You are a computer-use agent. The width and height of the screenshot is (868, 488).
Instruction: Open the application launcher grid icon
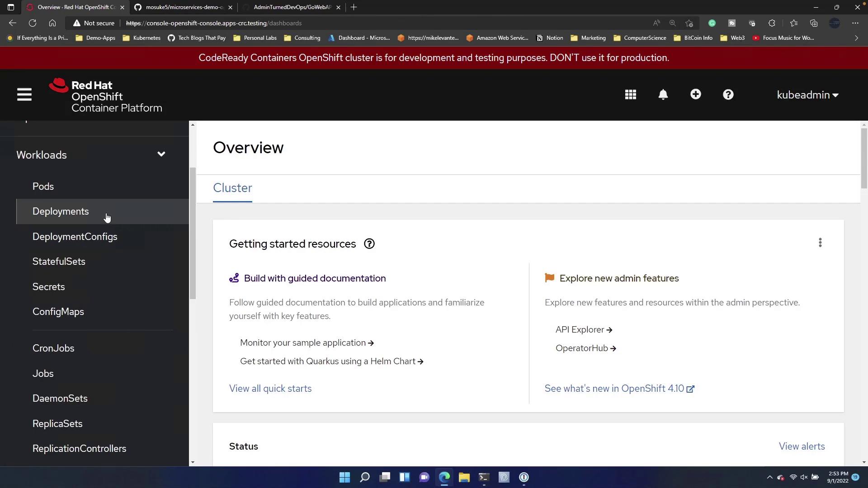pos(630,95)
